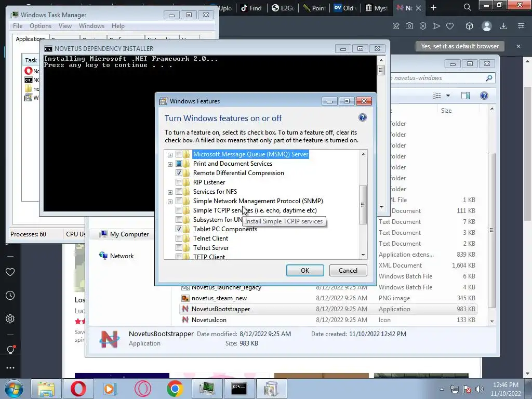Click the features list scrollbar down arrow

363,255
